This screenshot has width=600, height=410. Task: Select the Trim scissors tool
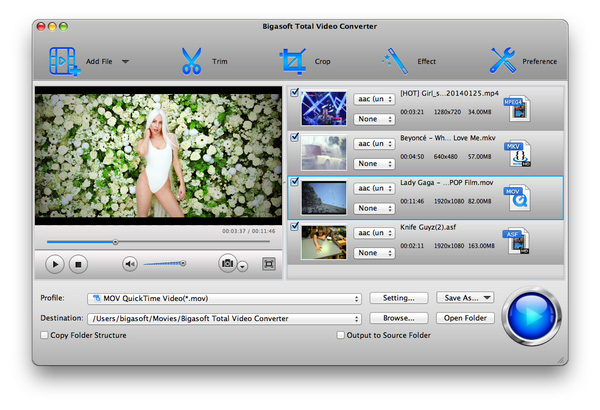coord(191,61)
